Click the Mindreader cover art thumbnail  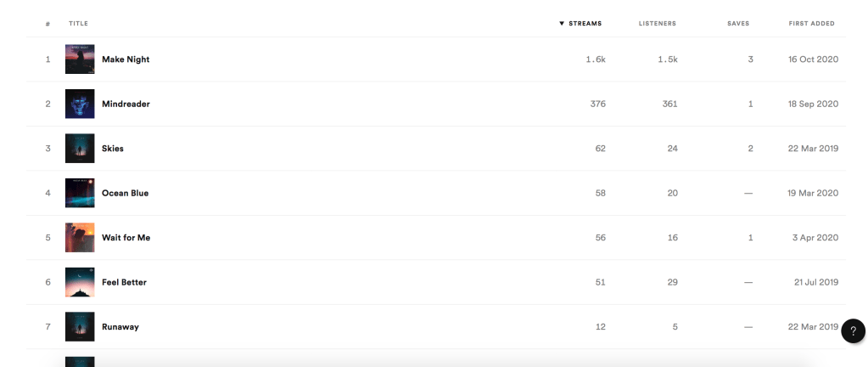(80, 104)
